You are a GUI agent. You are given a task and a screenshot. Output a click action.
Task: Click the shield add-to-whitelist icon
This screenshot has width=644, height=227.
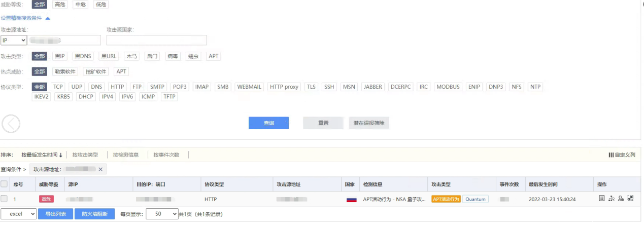[x=630, y=199]
